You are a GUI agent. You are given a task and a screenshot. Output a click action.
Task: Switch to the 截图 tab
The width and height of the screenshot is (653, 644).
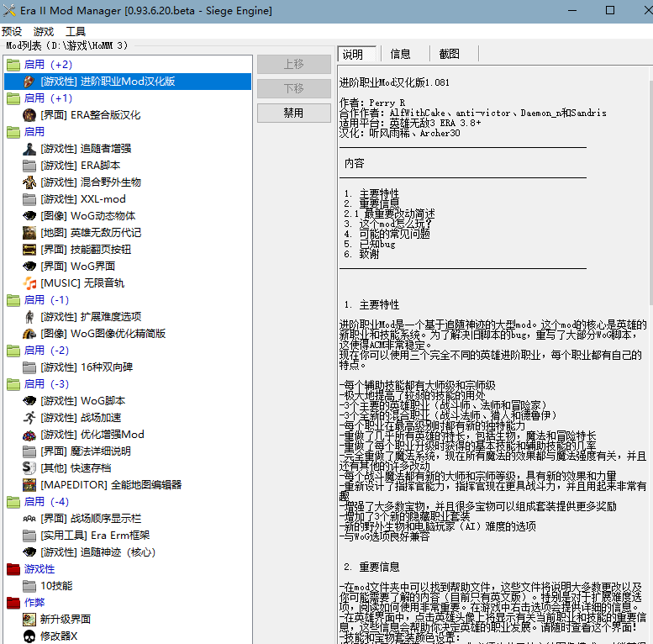pyautogui.click(x=450, y=54)
